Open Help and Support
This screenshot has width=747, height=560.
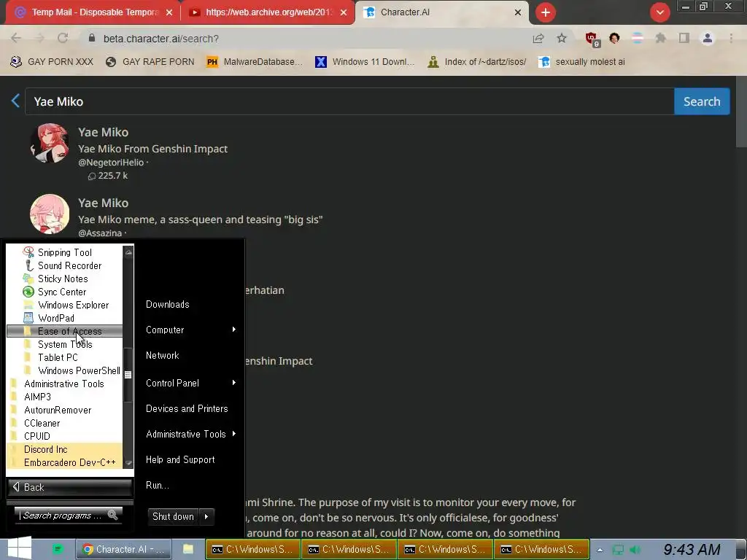coord(180,459)
